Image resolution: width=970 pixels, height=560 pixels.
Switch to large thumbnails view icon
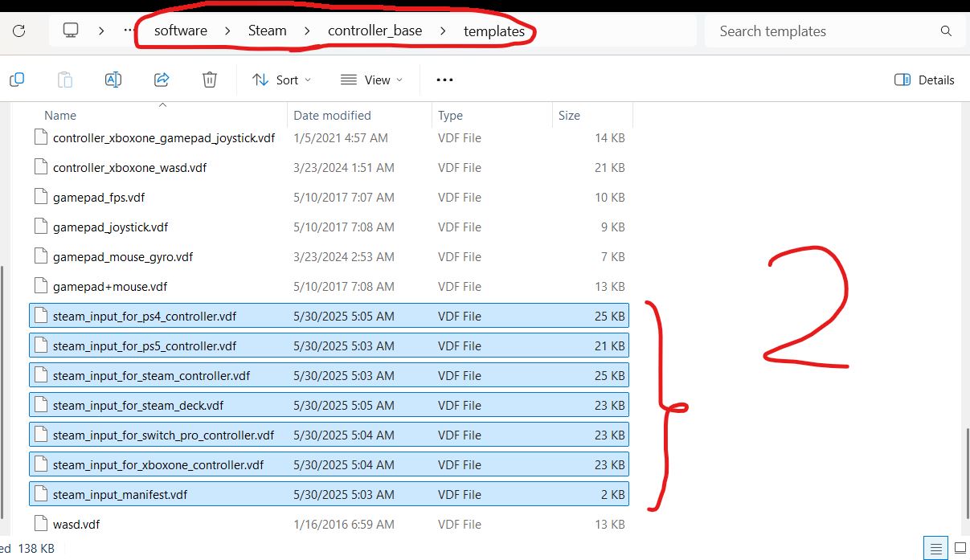(x=959, y=549)
